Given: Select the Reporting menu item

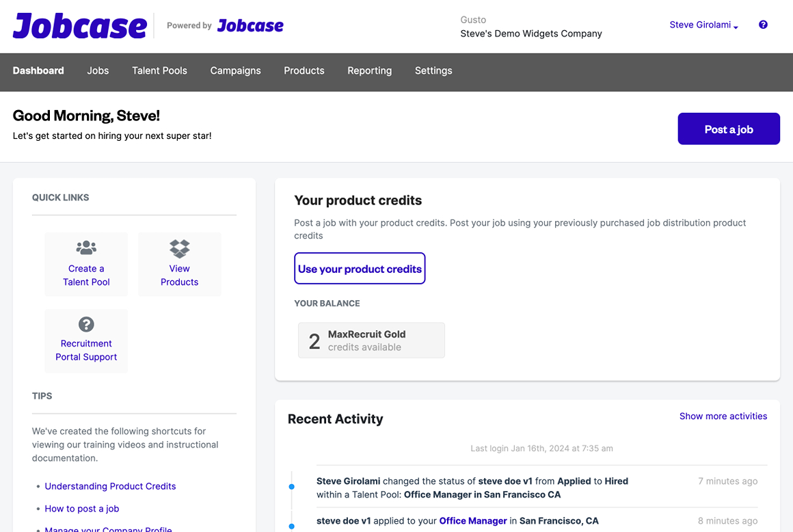Looking at the screenshot, I should coord(369,71).
